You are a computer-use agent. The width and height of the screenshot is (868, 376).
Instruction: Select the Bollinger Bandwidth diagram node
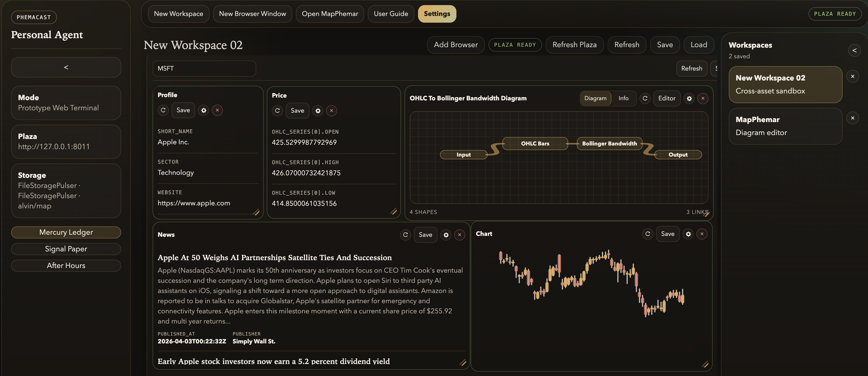pyautogui.click(x=609, y=144)
